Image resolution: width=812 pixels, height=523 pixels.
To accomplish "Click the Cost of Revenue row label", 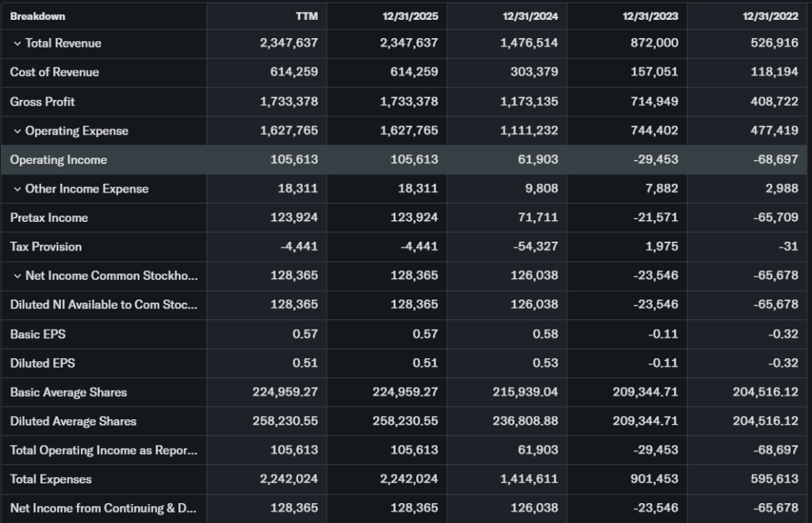I will (x=55, y=72).
